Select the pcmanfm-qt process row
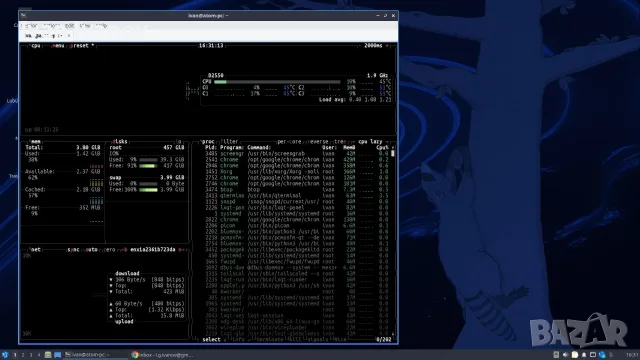This screenshot has height=360, width=640. click(297, 238)
